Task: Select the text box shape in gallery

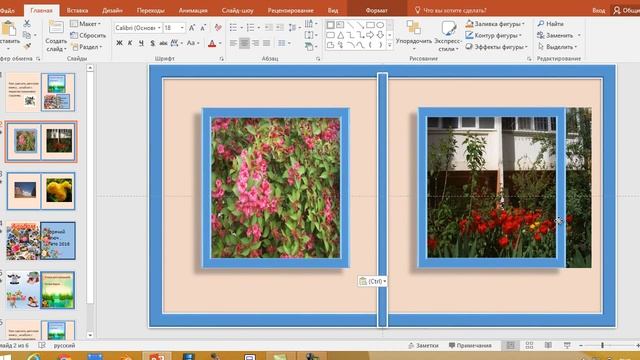Action: click(x=340, y=25)
